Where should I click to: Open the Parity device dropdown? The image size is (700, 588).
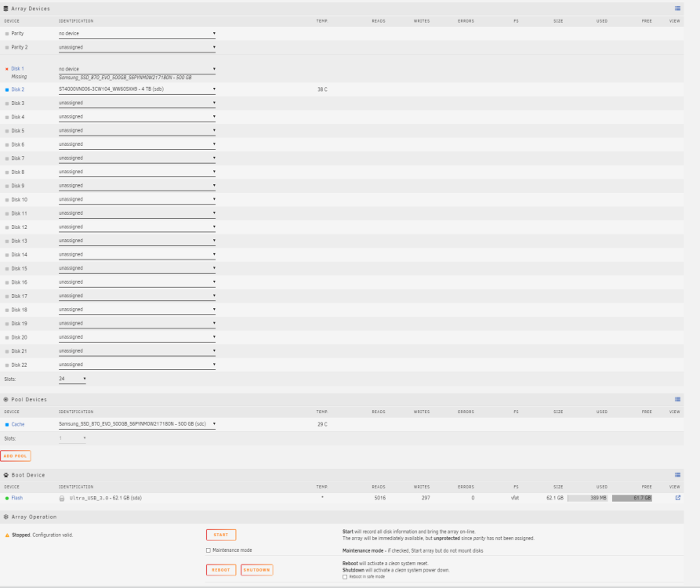click(x=137, y=34)
